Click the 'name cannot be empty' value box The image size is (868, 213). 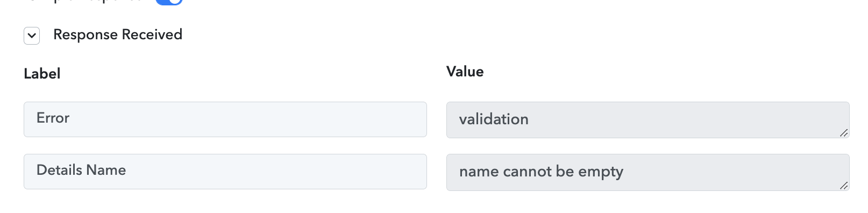coord(648,173)
